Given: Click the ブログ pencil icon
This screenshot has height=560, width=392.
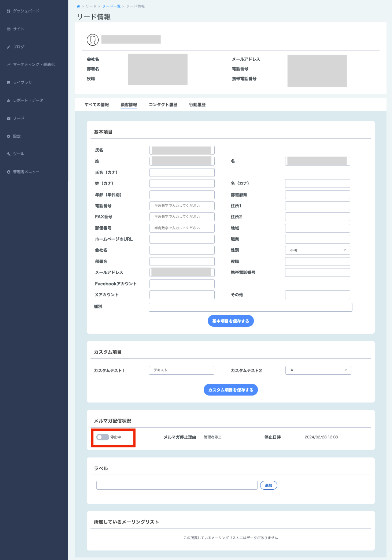Looking at the screenshot, I should point(8,47).
